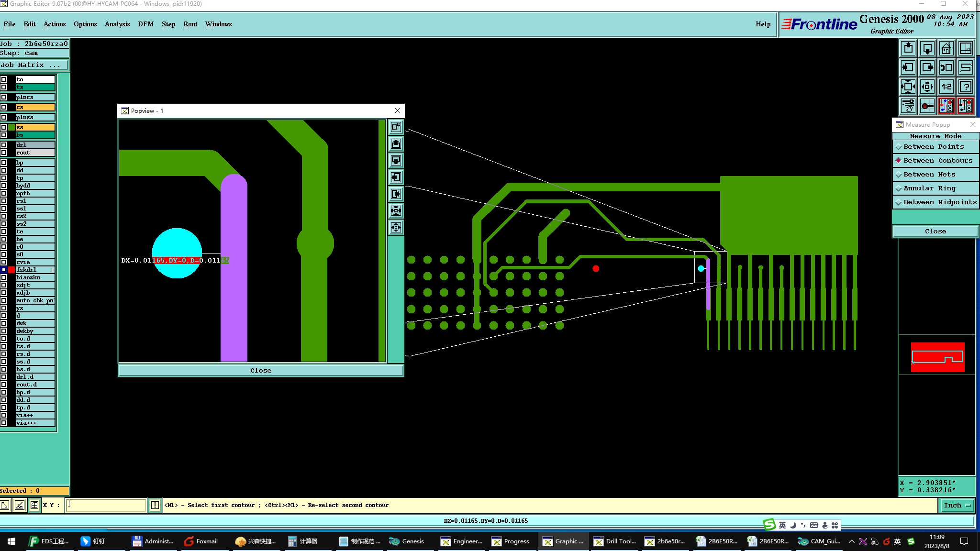Click the undo view icon with curved arrow
980x551 pixels.
(x=946, y=68)
